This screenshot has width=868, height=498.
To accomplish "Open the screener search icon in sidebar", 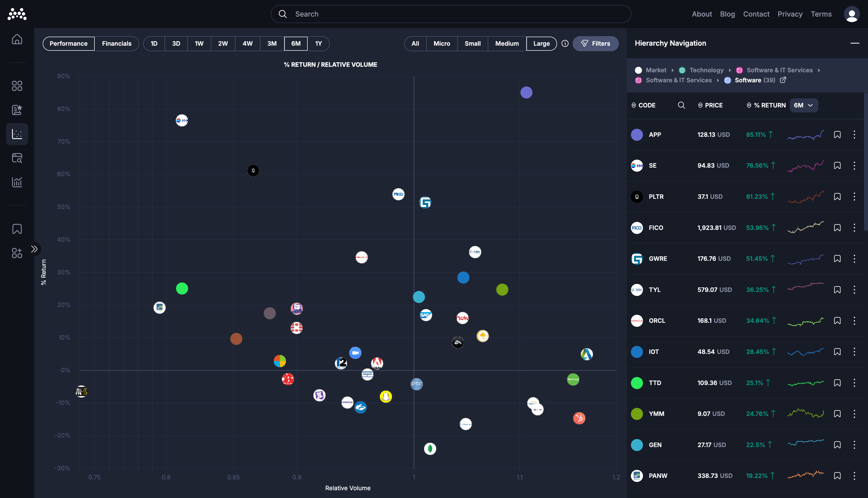I will 17,158.
